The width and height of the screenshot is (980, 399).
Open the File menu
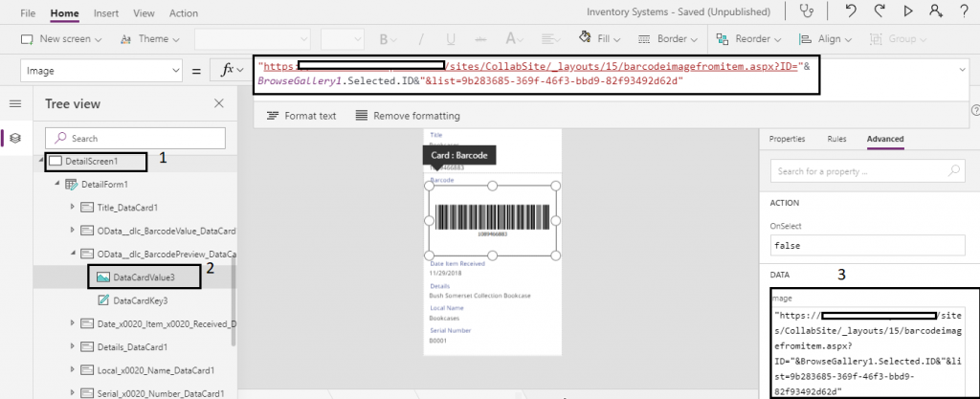tap(28, 12)
